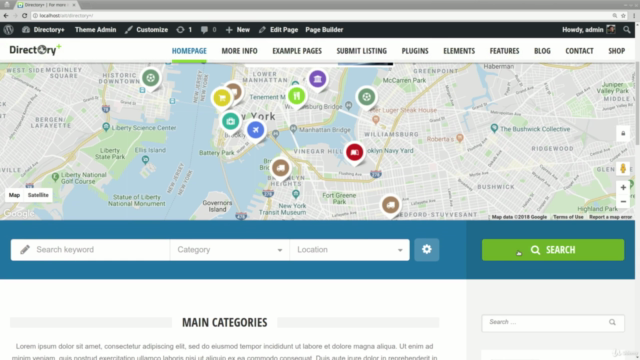Click Terms of Use on the map
Image resolution: width=640 pixels, height=360 pixels.
(568, 217)
